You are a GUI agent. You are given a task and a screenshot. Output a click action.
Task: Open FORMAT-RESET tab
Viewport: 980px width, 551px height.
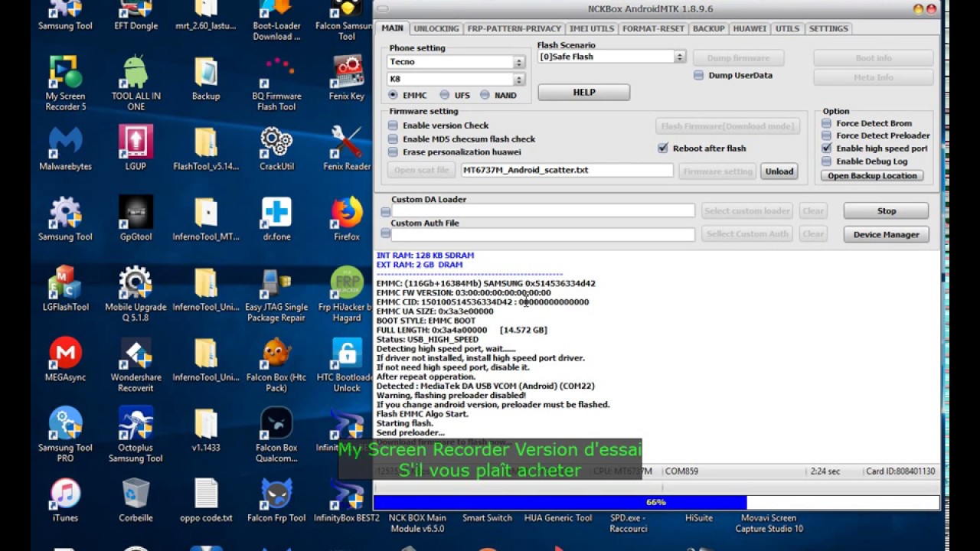point(653,28)
